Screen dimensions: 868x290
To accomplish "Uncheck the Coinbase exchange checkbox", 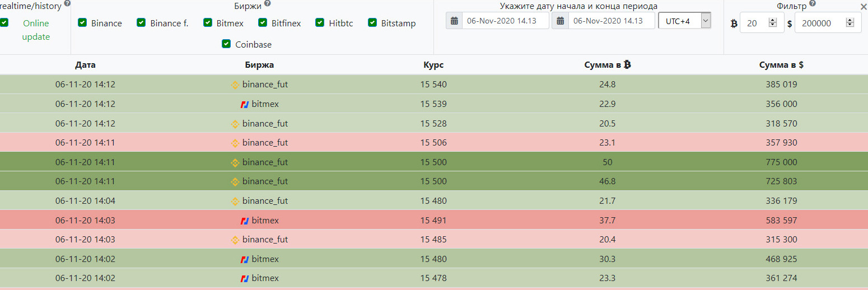I will (226, 44).
